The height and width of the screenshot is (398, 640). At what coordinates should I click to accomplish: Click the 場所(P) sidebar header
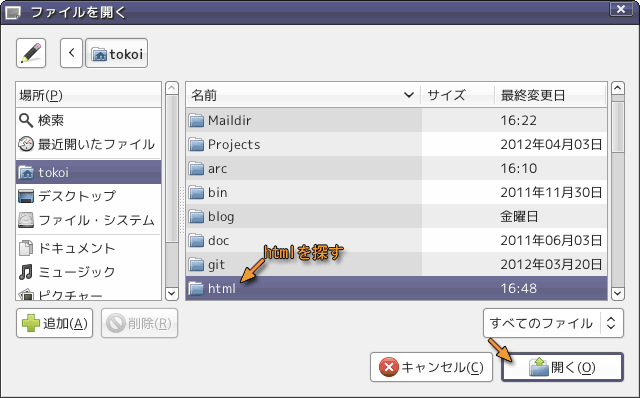click(89, 95)
